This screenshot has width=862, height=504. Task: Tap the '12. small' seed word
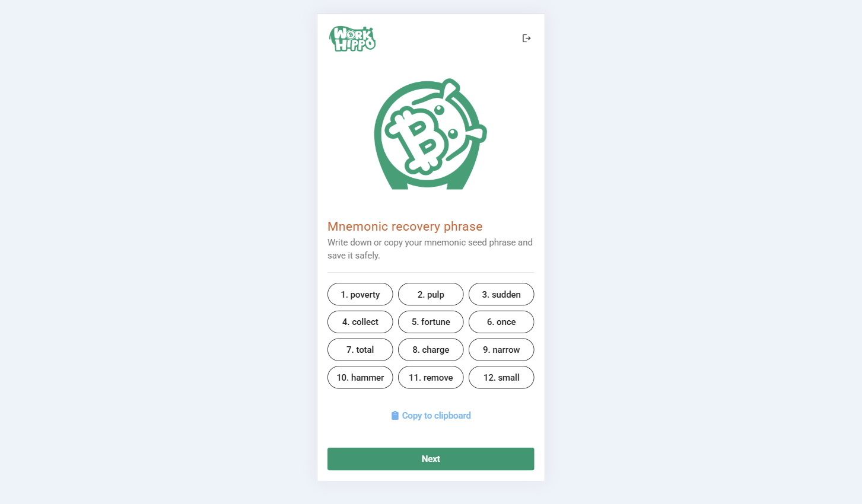pos(501,378)
